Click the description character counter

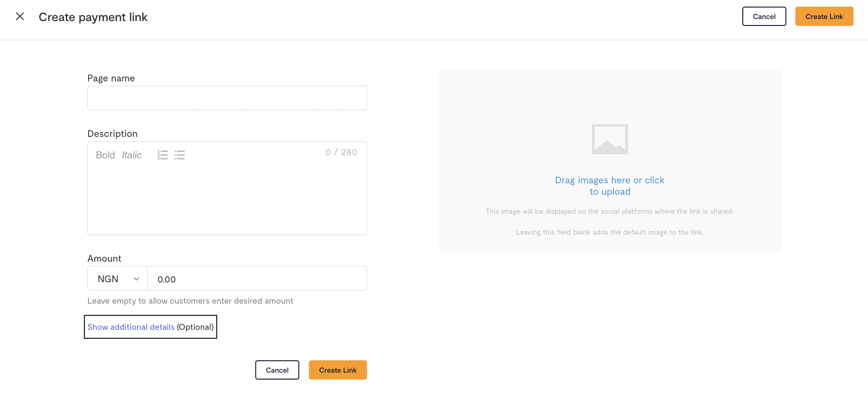coord(341,152)
